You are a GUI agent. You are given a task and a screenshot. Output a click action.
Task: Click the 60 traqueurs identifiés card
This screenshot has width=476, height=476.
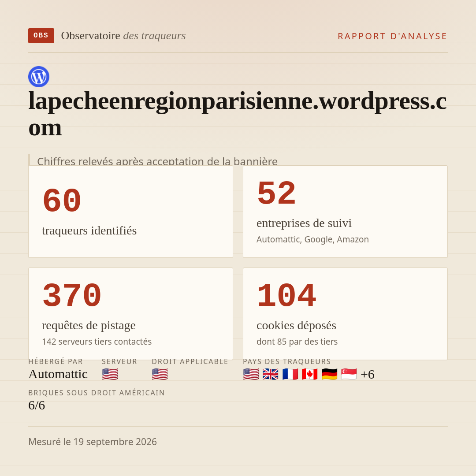130,212
